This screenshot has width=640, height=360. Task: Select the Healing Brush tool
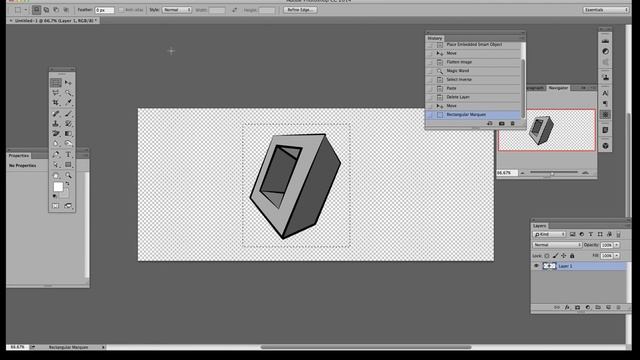[x=56, y=113]
